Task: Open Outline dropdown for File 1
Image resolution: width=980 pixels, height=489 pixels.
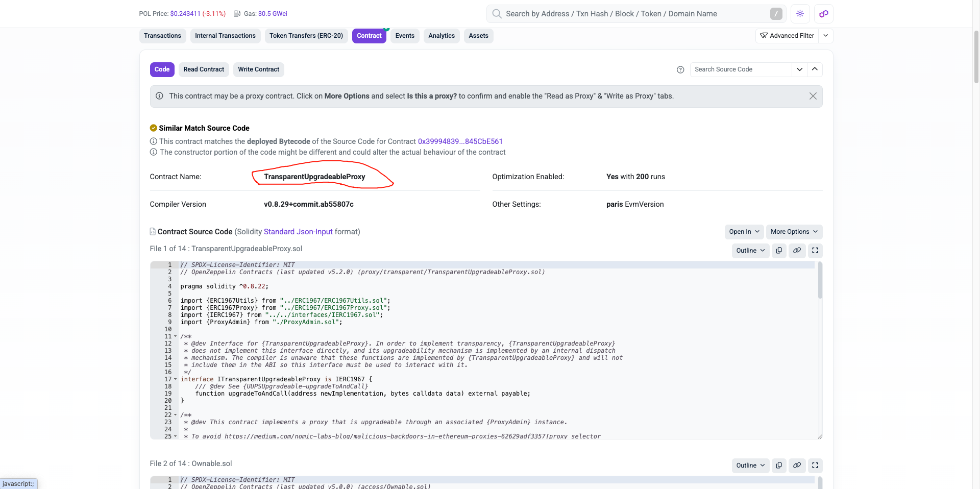Action: [750, 251]
